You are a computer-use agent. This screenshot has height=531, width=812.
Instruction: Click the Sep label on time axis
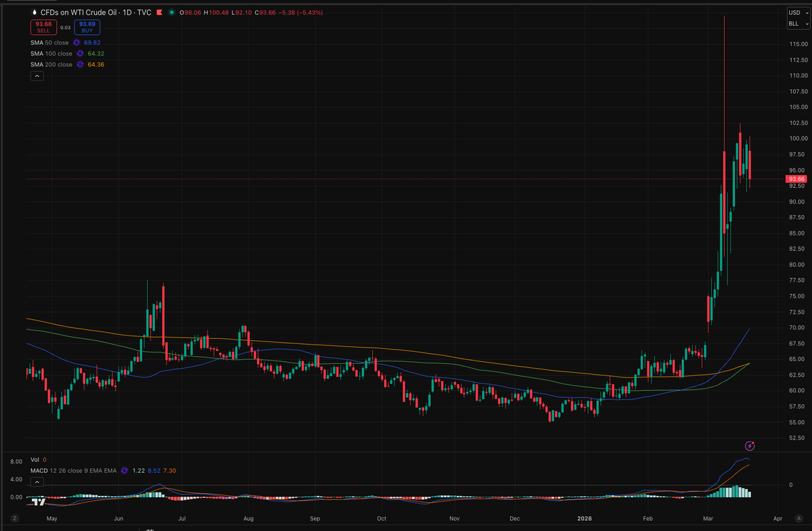[315, 519]
